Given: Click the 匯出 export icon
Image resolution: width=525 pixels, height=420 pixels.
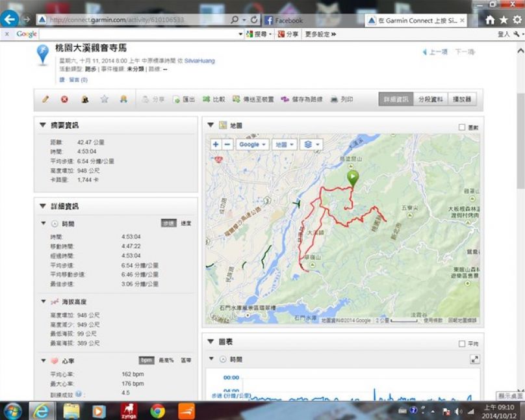Looking at the screenshot, I should tap(184, 99).
